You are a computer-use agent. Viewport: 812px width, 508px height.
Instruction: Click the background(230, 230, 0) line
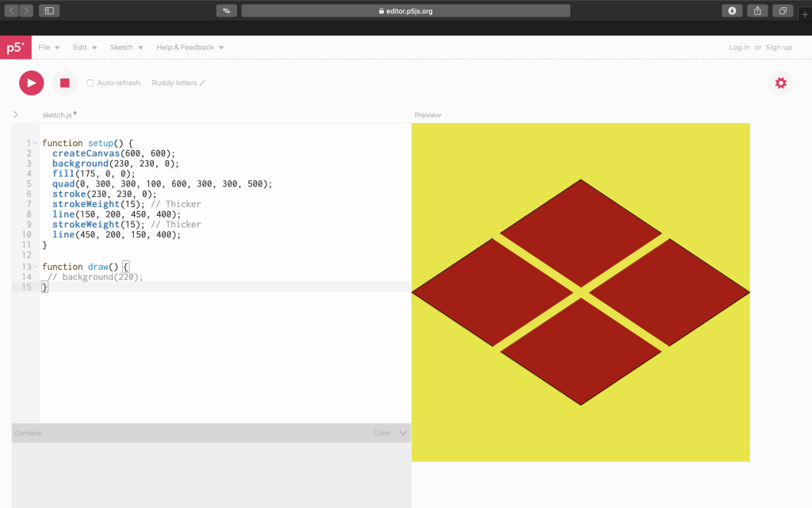point(116,164)
